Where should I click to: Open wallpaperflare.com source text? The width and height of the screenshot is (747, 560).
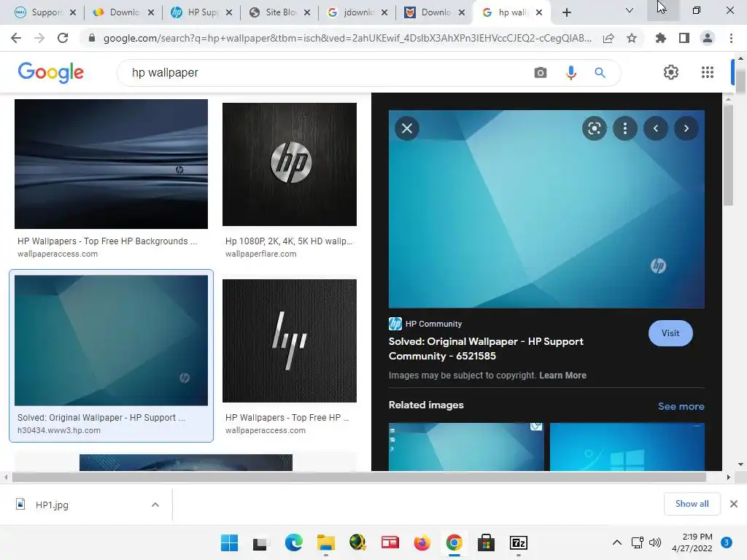click(260, 254)
